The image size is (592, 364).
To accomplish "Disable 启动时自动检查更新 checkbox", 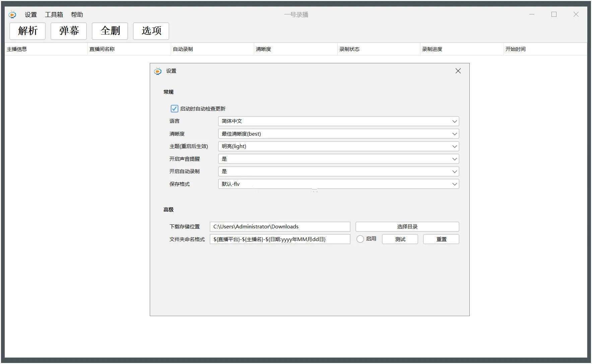I will pos(174,108).
